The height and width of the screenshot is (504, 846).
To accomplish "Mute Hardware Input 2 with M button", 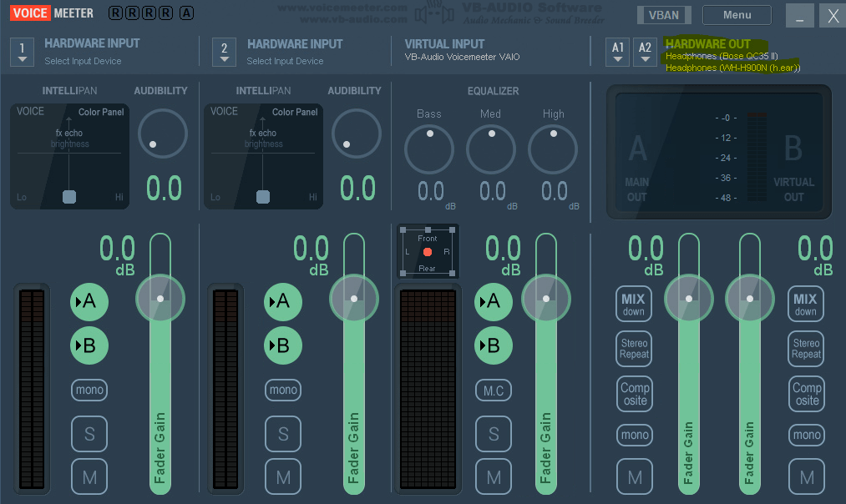I will tap(283, 477).
